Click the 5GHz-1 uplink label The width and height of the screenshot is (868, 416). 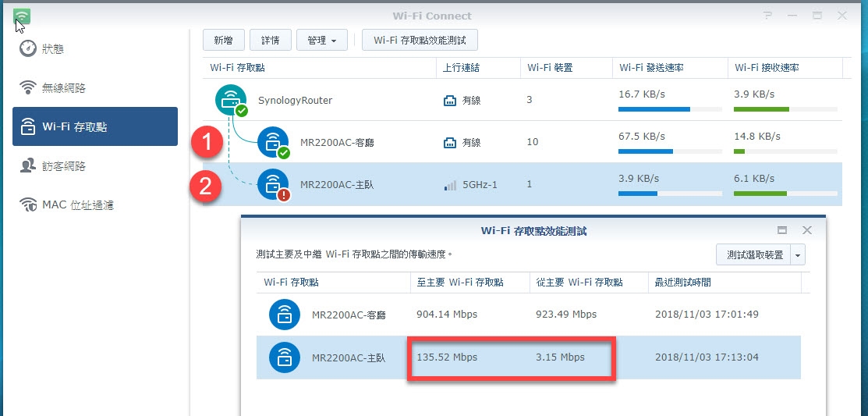(x=480, y=184)
